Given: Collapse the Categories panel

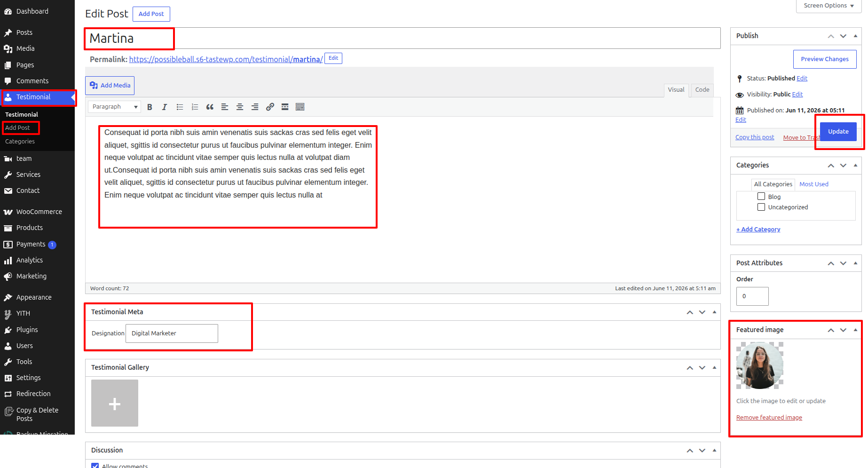Looking at the screenshot, I should pos(855,165).
